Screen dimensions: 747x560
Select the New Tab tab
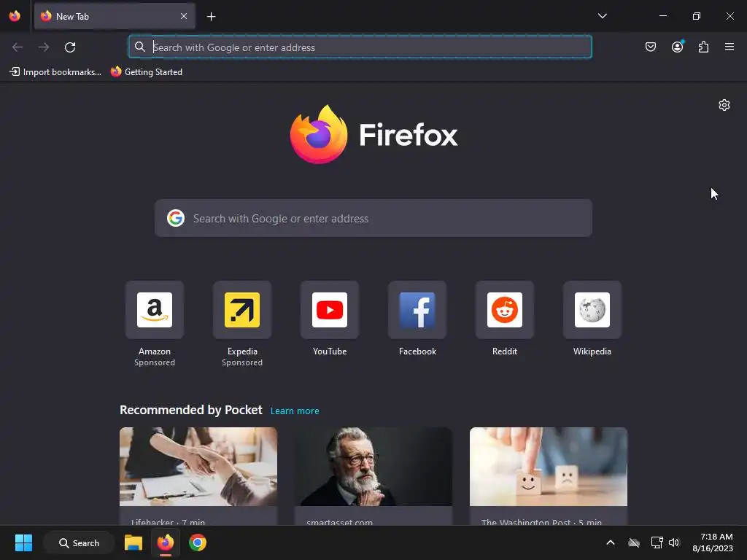pos(115,16)
